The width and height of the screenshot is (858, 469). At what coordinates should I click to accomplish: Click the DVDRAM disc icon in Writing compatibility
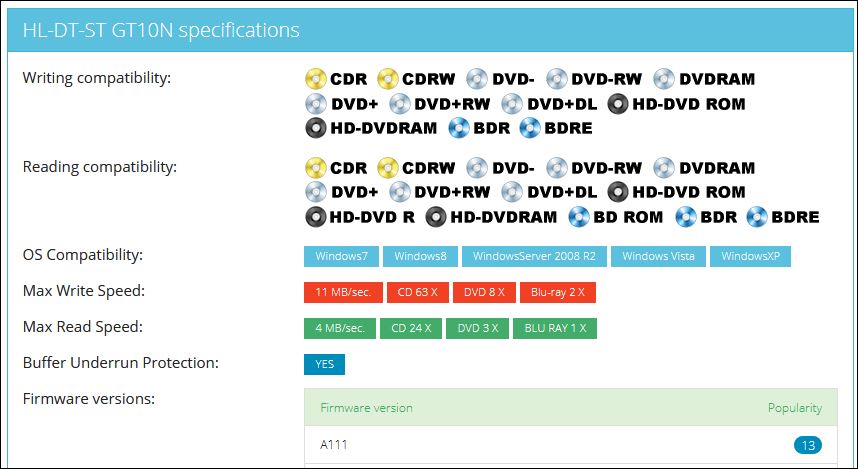point(664,79)
